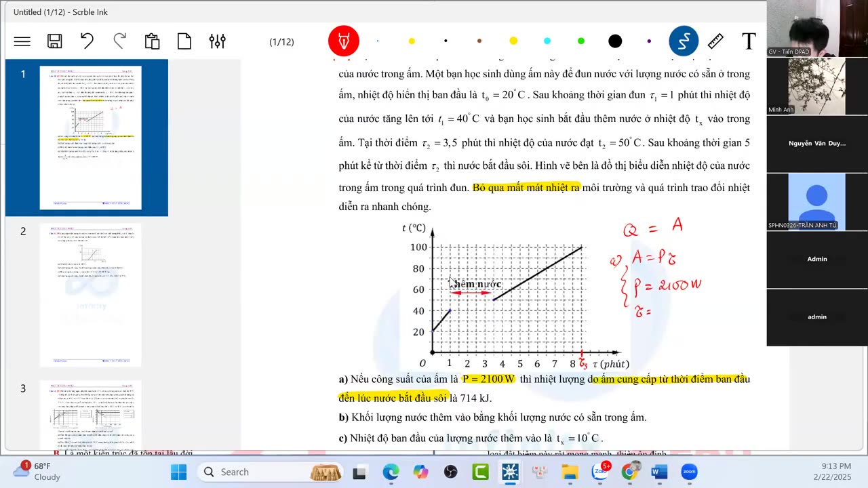Pick the green pen color
The height and width of the screenshot is (488, 868).
click(x=581, y=41)
